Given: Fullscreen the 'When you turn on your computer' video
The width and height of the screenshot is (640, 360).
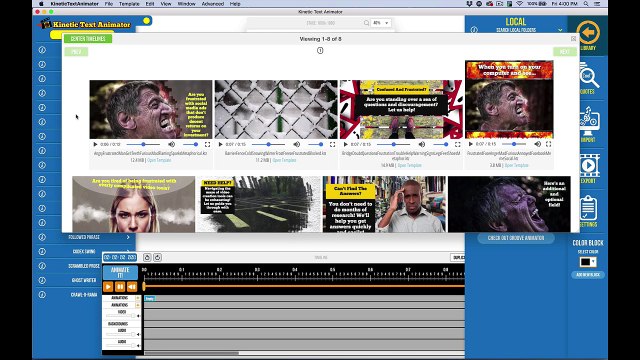Looking at the screenshot, I should pos(549,144).
